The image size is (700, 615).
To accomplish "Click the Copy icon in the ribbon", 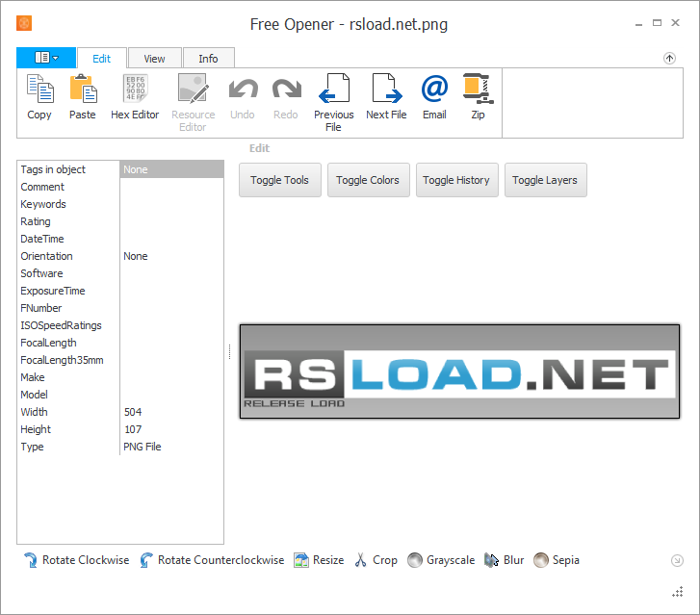I will (40, 89).
